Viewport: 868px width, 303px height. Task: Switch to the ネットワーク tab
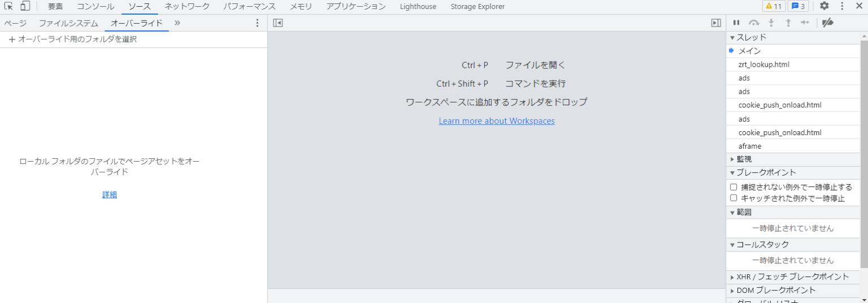(187, 7)
